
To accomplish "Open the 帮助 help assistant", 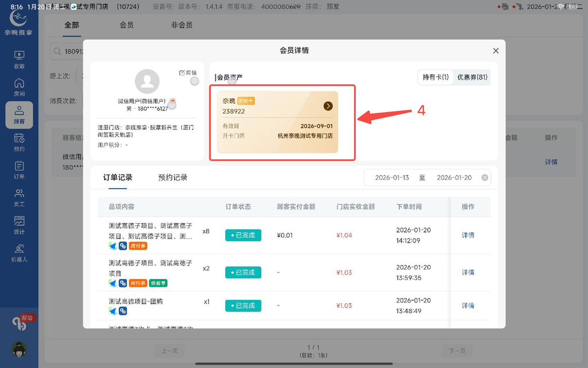I will coord(21,322).
